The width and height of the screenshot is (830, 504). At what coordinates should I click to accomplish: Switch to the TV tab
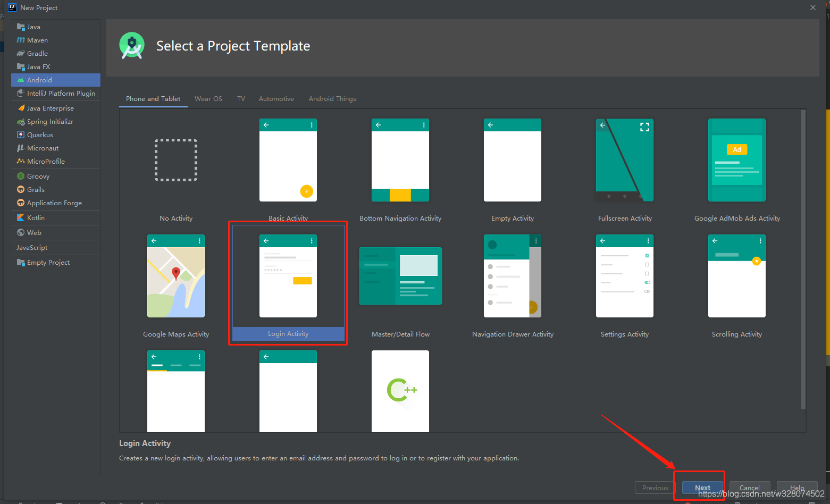[x=241, y=99]
